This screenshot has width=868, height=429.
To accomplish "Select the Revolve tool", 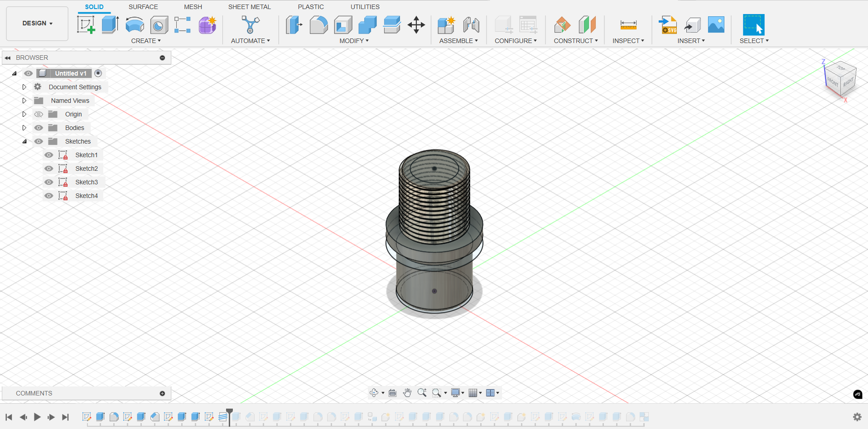I will [x=135, y=24].
